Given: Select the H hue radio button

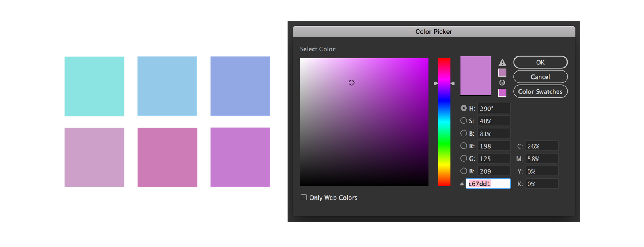Looking at the screenshot, I should (464, 108).
